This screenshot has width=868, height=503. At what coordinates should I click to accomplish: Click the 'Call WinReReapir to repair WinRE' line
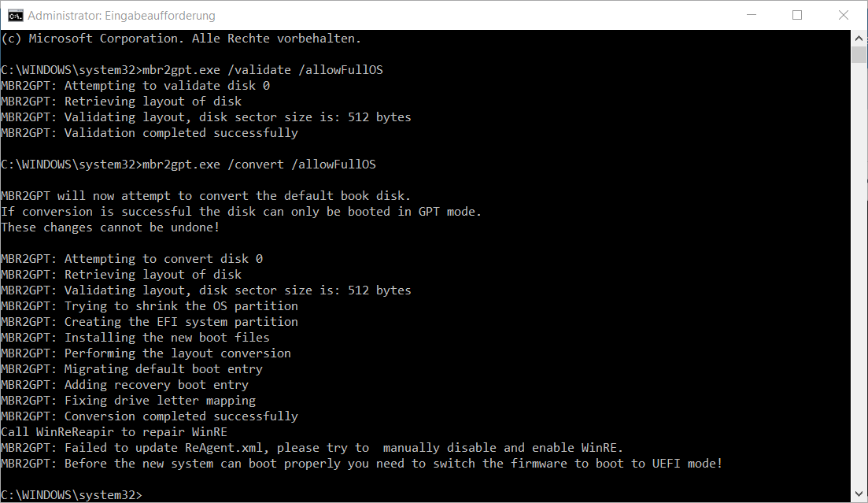point(114,431)
